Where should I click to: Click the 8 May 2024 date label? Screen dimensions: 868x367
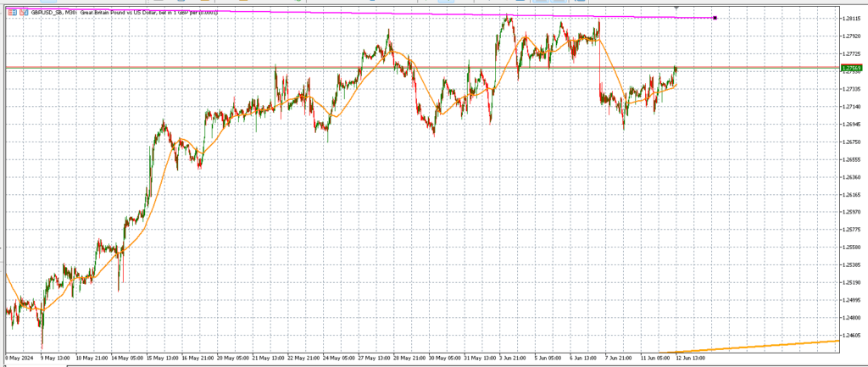point(19,358)
